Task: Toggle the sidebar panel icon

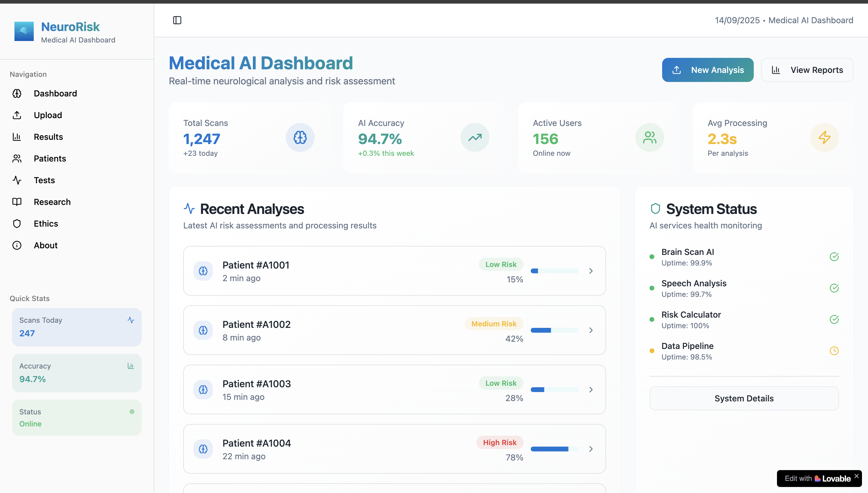Action: point(177,20)
